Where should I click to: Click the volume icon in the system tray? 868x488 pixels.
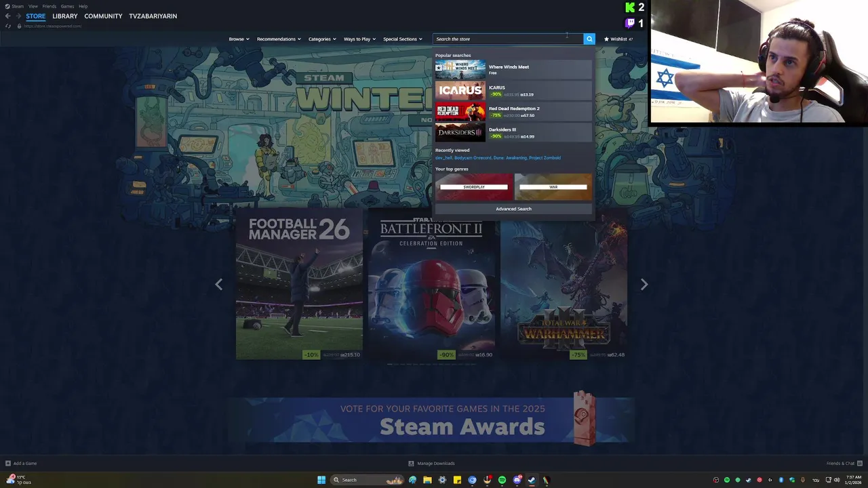[837, 480]
